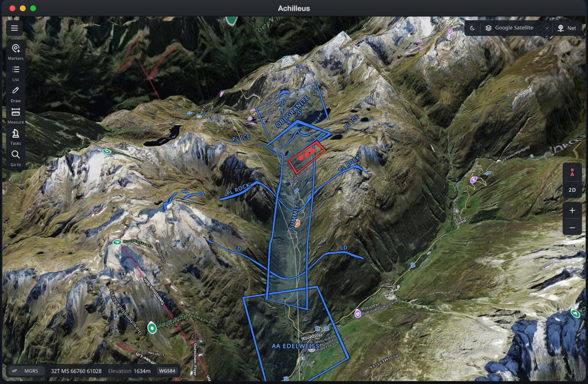This screenshot has width=588, height=384.
Task: Swap coordinate format arrows icon
Action: pos(14,371)
